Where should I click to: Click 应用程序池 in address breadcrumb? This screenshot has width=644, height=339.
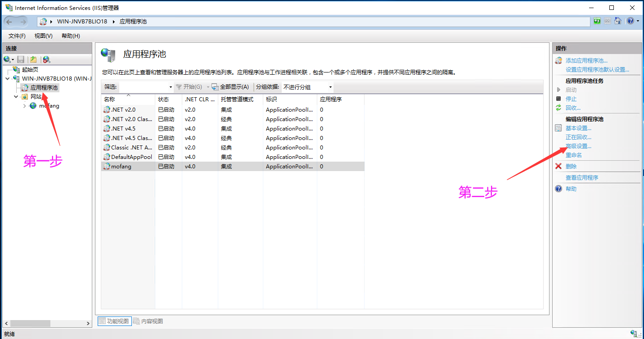pyautogui.click(x=133, y=21)
